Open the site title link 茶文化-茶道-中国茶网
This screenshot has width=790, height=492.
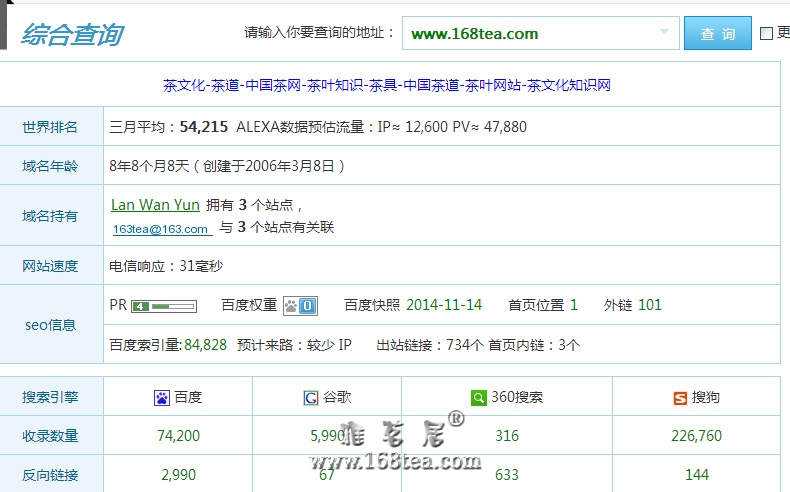tap(386, 85)
